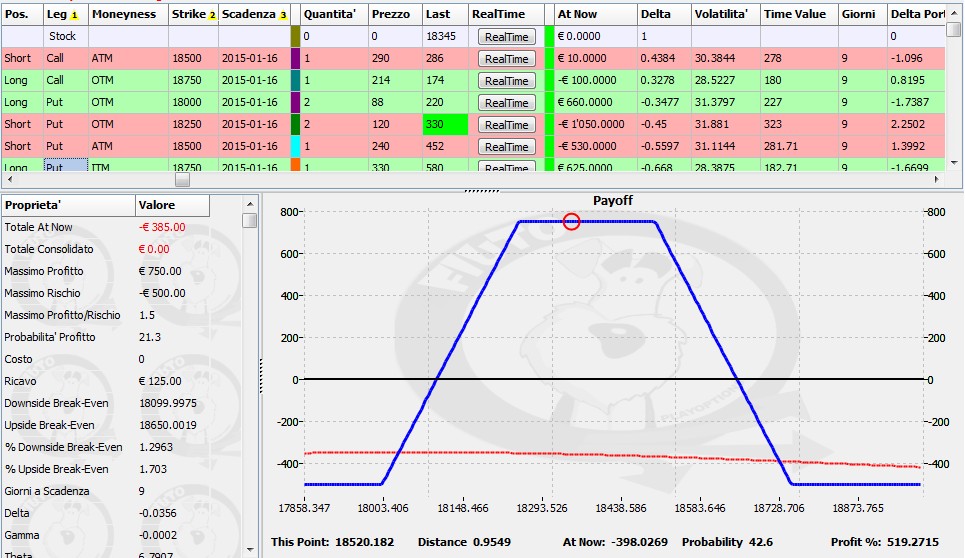Click the up arrow of properties scrollbar
This screenshot has height=558, width=965.
250,204
